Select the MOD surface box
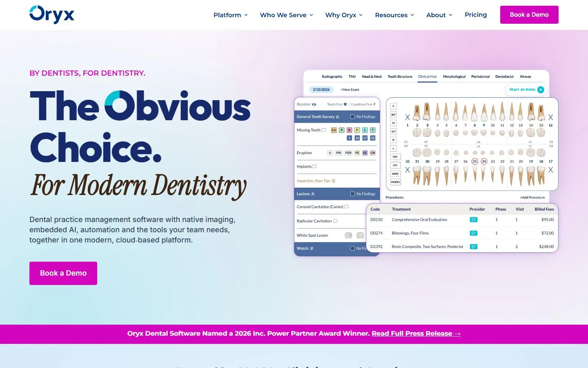The image size is (588, 368). tap(395, 174)
